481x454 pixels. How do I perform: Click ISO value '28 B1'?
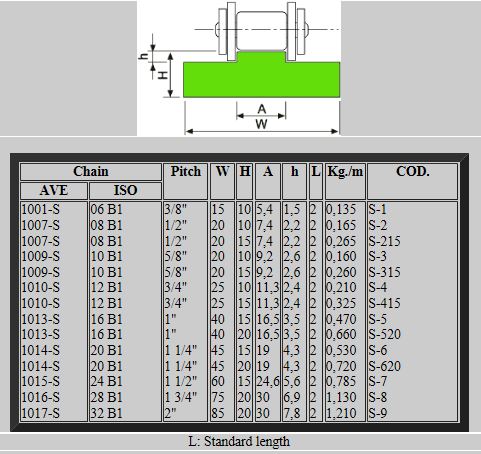107,397
